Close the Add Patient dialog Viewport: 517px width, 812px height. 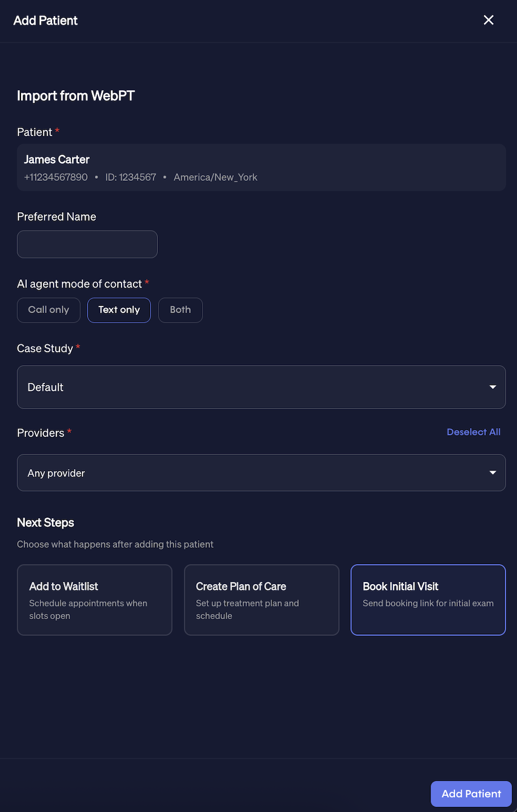[489, 20]
